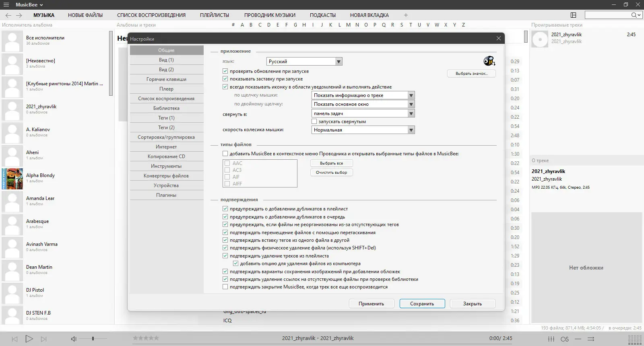Viewport: 644px width, 346px height.
Task: Open the ПОДКАСТЫ tab
Action: pyautogui.click(x=322, y=15)
